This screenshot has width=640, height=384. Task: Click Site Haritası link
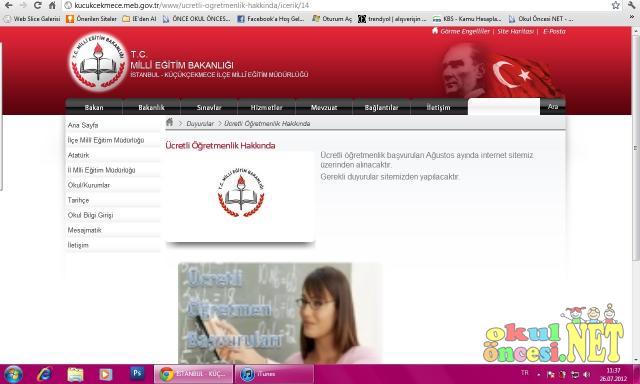tap(516, 31)
